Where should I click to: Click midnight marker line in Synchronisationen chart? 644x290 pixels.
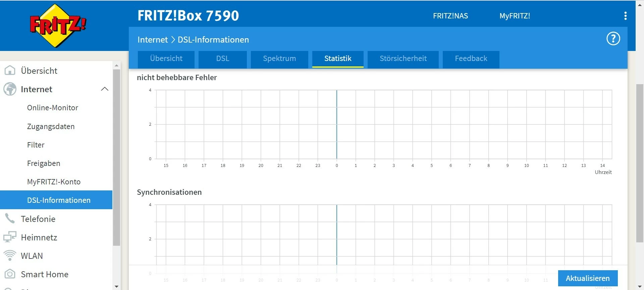(337, 235)
